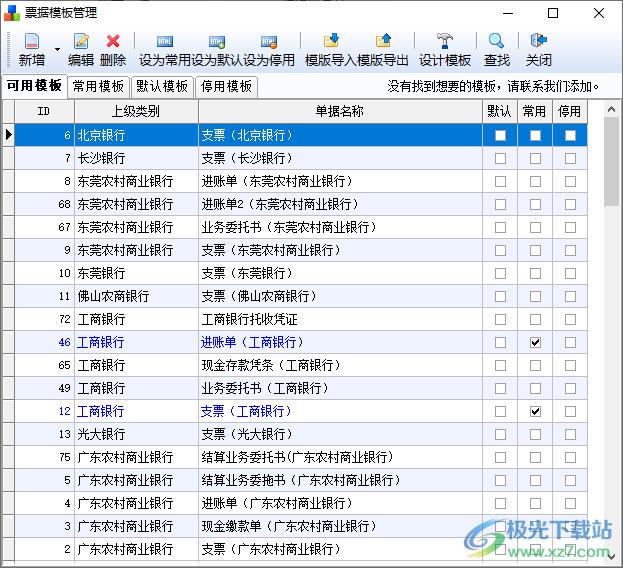Image resolution: width=623 pixels, height=568 pixels.
Task: Switch to the 常用模板 tab
Action: click(98, 86)
